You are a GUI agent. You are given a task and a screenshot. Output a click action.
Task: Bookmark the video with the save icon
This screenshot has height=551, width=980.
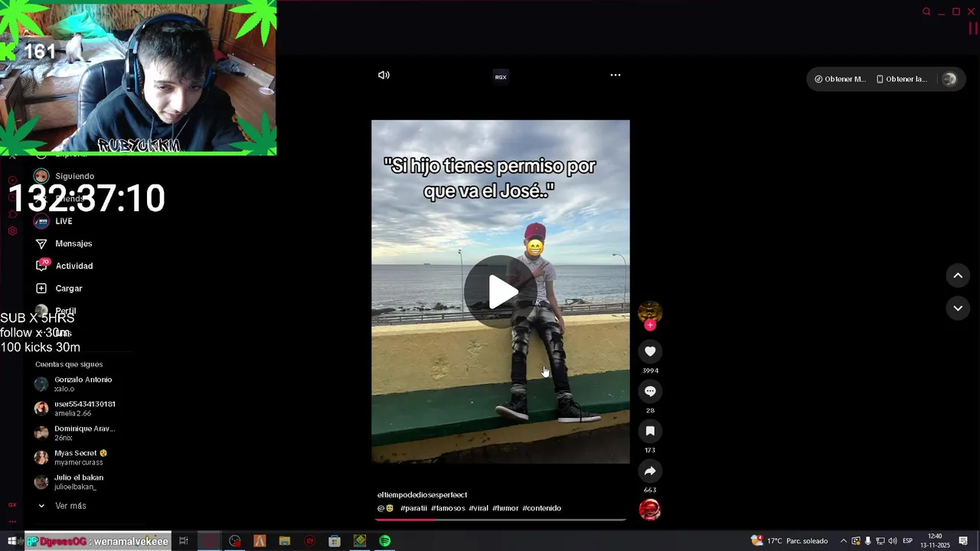[650, 431]
